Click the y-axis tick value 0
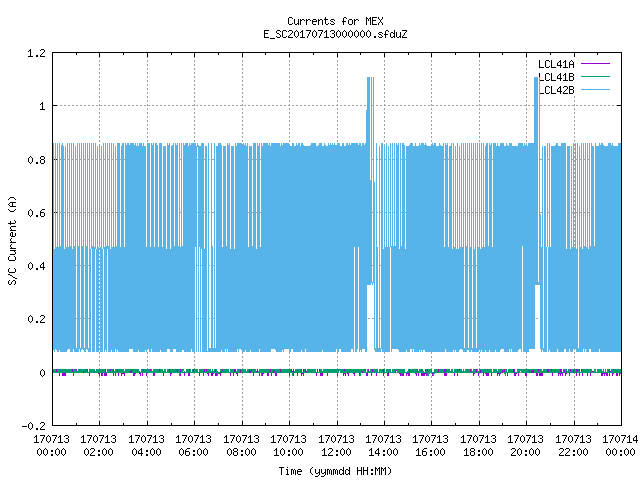Image resolution: width=640 pixels, height=480 pixels. click(42, 373)
